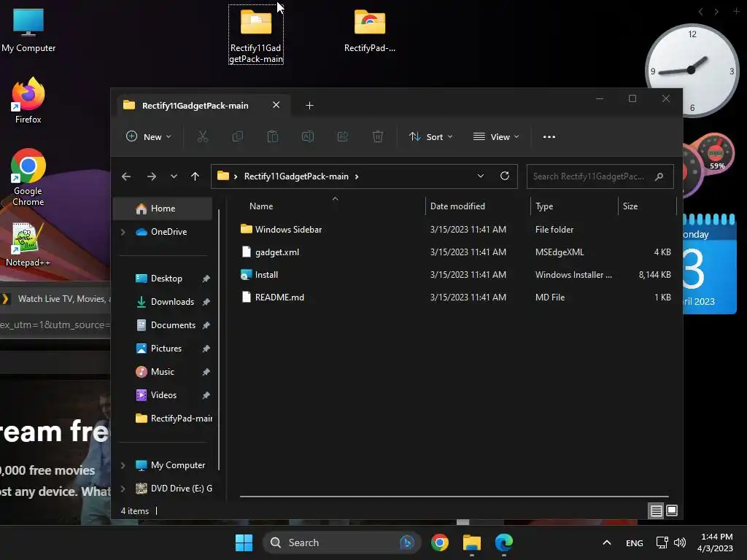Select Notepad++ desktop shortcut
This screenshot has height=560, width=747.
[x=28, y=245]
